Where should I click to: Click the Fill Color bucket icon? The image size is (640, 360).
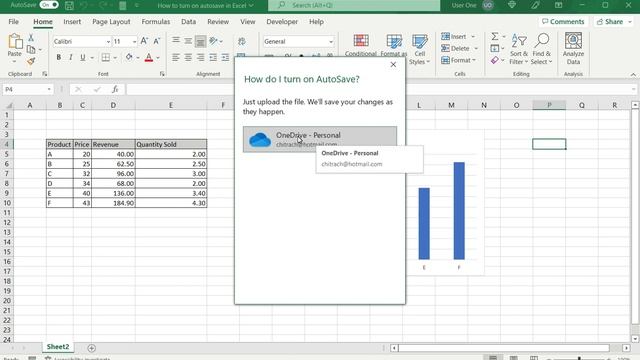129,58
